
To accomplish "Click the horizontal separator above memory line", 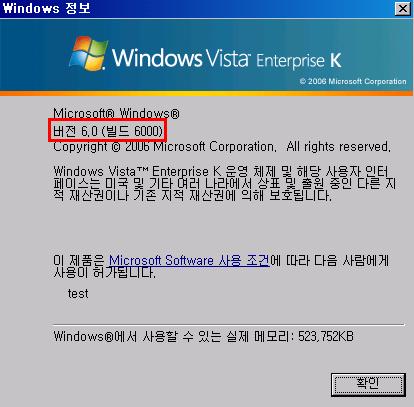I will [x=229, y=324].
